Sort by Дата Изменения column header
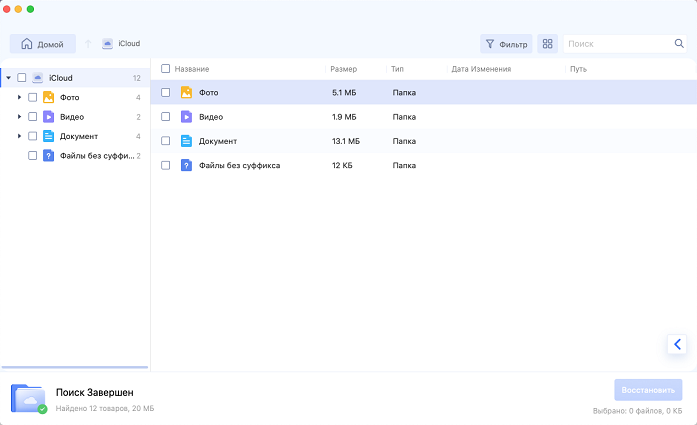697x425 pixels. click(481, 69)
